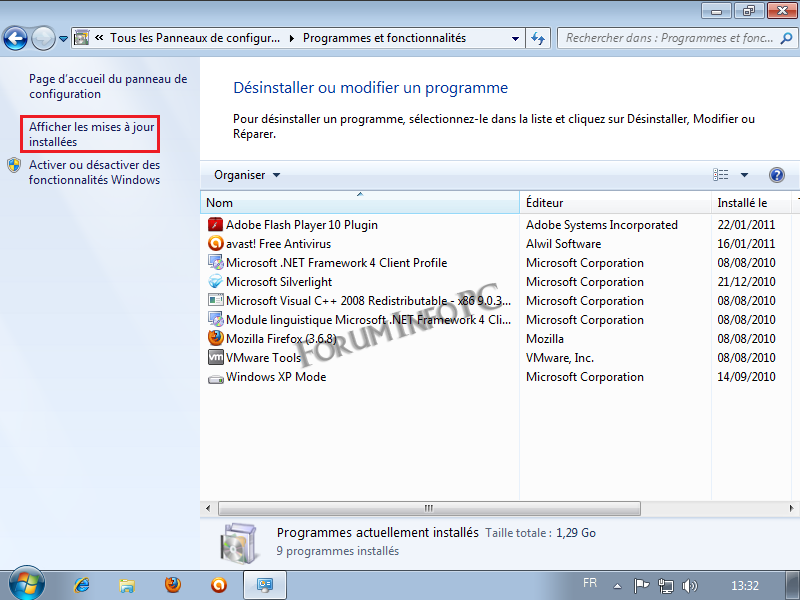Sort by the Éditeur column header
This screenshot has height=600, width=800.
coord(615,203)
